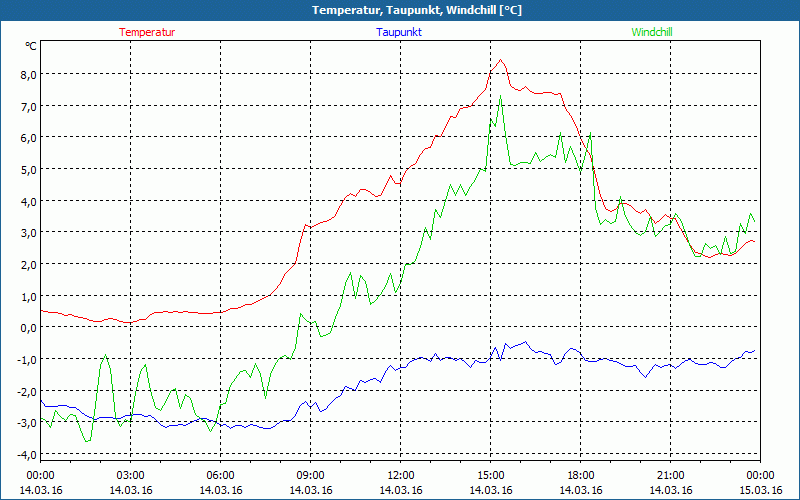The height and width of the screenshot is (500, 800).
Task: Click the '14.03.16' date beneath '12:00'
Action: point(401,490)
